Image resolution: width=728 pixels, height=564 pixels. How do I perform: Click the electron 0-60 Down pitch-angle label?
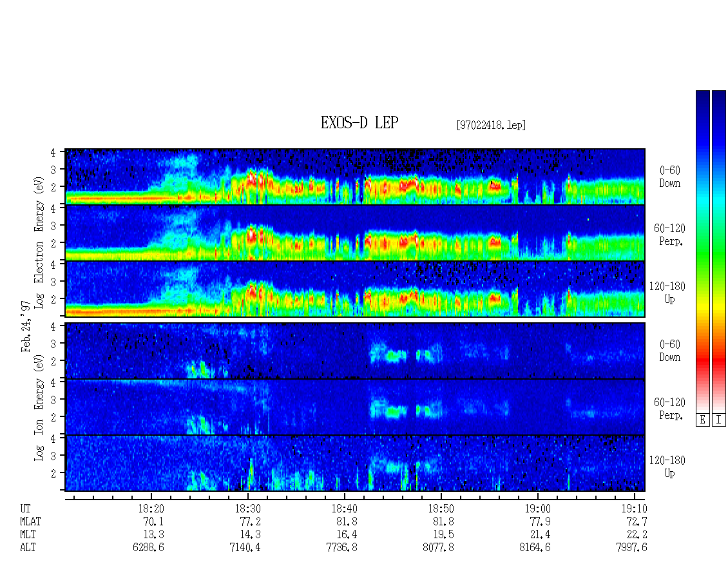669,177
